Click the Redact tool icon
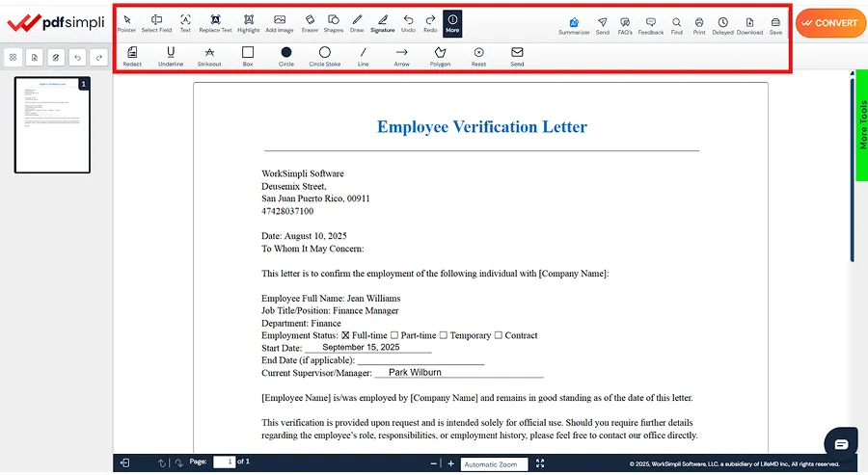Image resolution: width=868 pixels, height=475 pixels. tap(132, 57)
